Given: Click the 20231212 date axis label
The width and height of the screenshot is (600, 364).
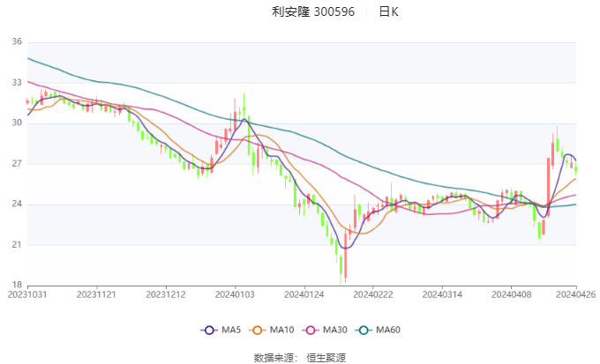Looking at the screenshot, I should 166,294.
